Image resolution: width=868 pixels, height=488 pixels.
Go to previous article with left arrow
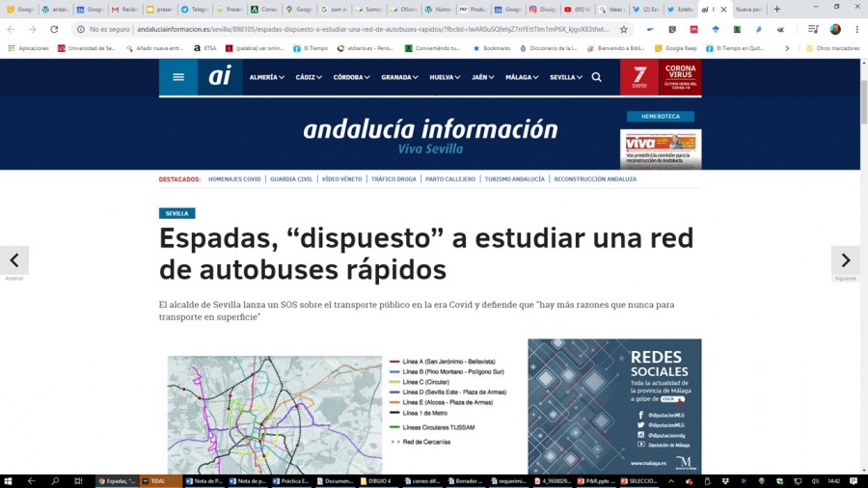coord(14,260)
